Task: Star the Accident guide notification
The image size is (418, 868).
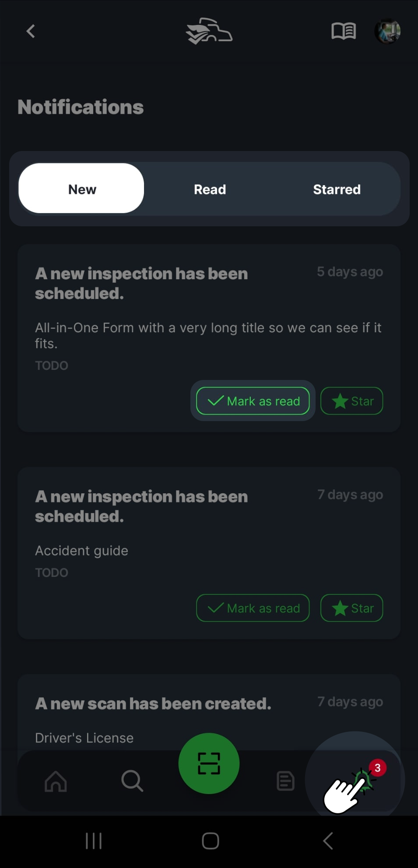Action: (x=352, y=608)
